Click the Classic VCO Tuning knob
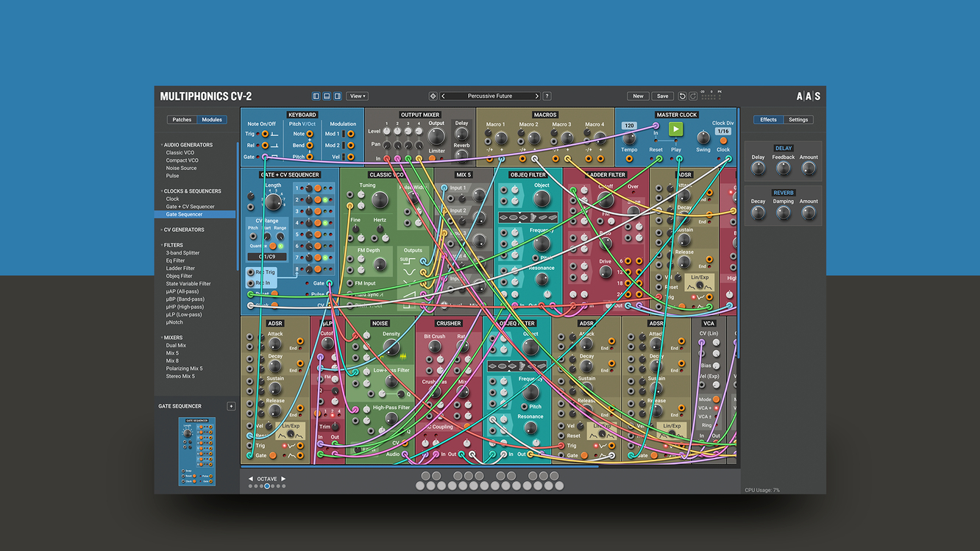980x551 pixels. click(x=380, y=199)
